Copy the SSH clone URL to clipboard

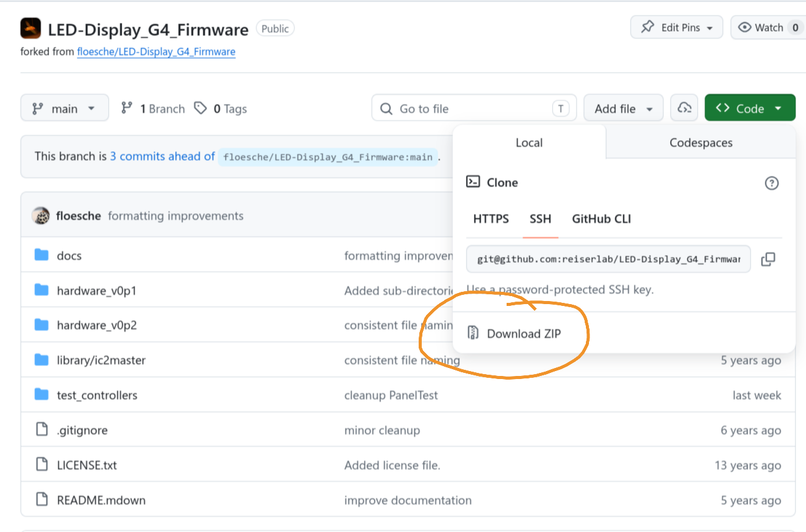tap(768, 259)
